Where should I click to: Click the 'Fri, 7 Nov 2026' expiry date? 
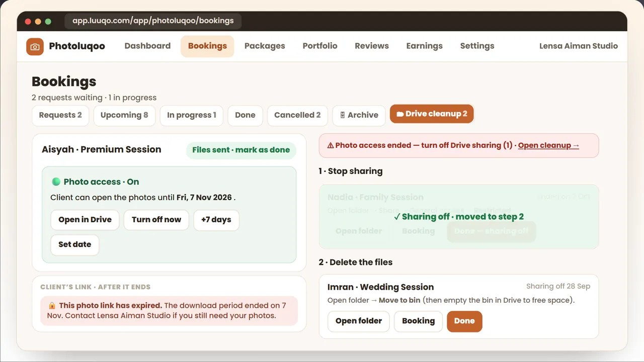(204, 198)
